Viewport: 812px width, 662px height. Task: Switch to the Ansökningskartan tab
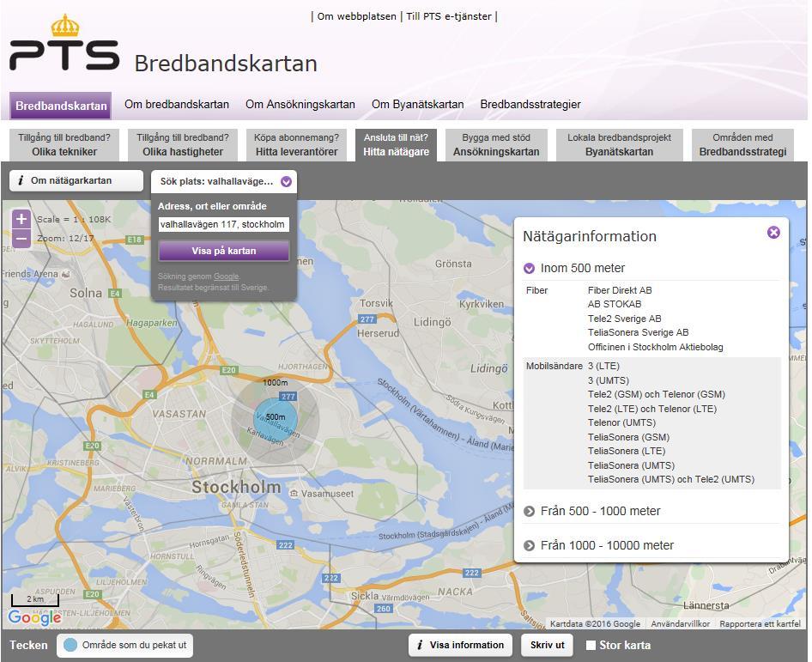(496, 145)
